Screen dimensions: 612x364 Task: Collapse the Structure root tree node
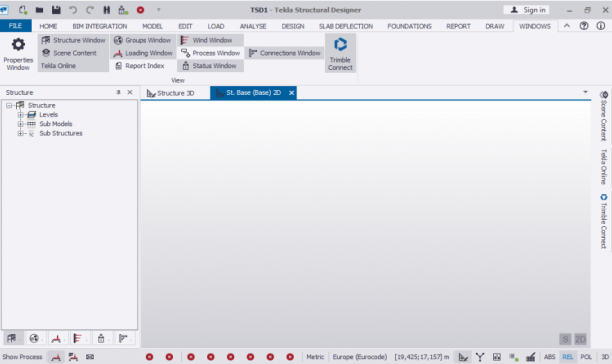pyautogui.click(x=9, y=105)
